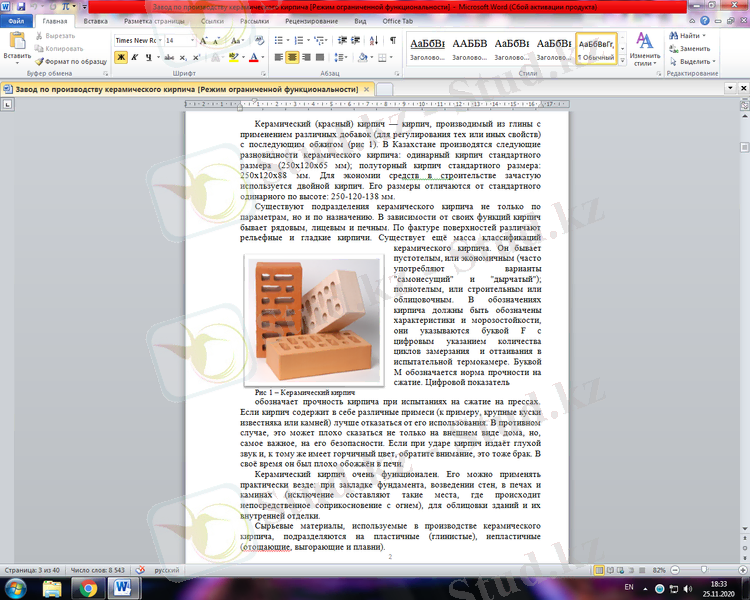Image resolution: width=750 pixels, height=600 pixels.
Task: Click the tab selector L icon beside ruler
Action: click(x=7, y=104)
